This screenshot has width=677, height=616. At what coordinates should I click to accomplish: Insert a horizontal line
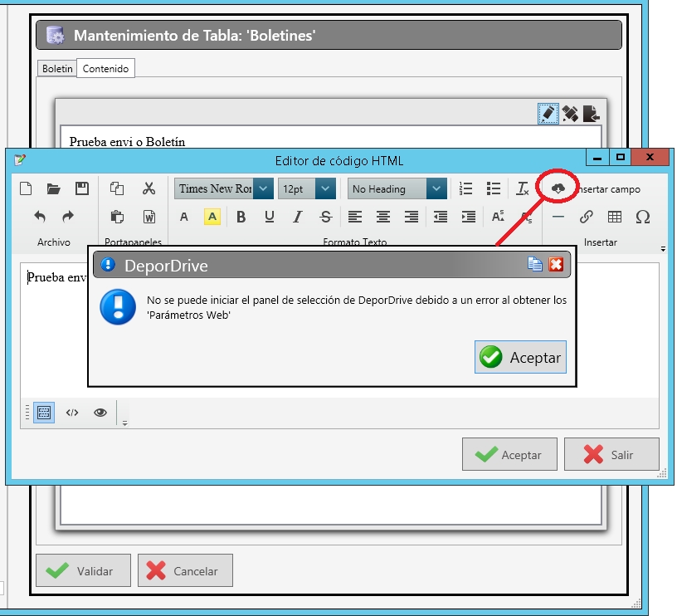pos(558,217)
